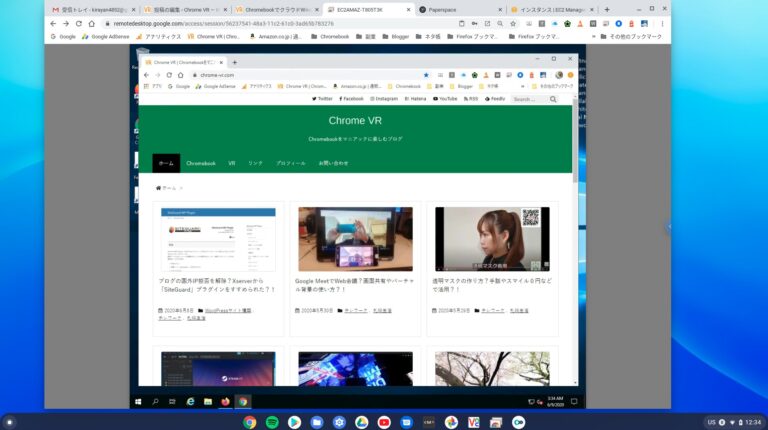
Task: Click the site Search input field
Action: coord(529,99)
